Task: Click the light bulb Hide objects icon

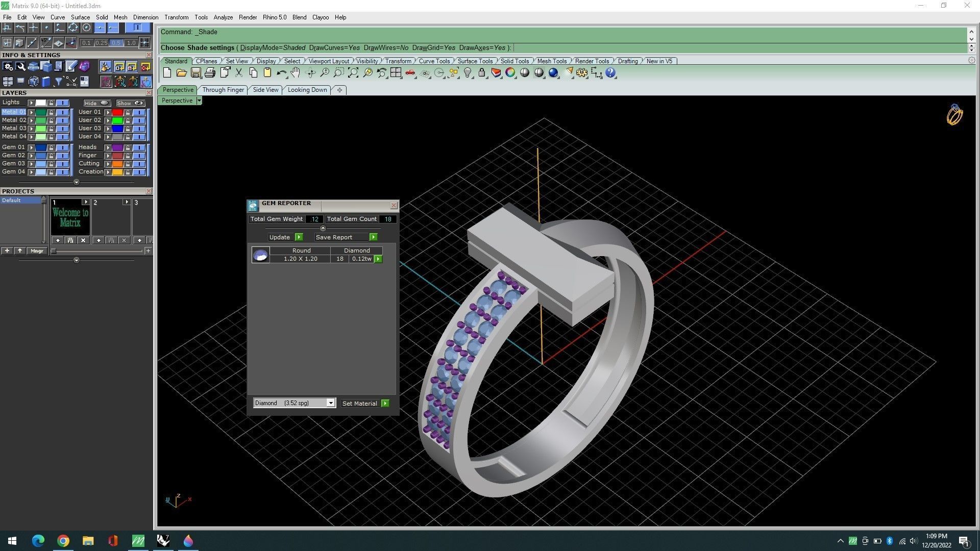Action: tap(468, 73)
